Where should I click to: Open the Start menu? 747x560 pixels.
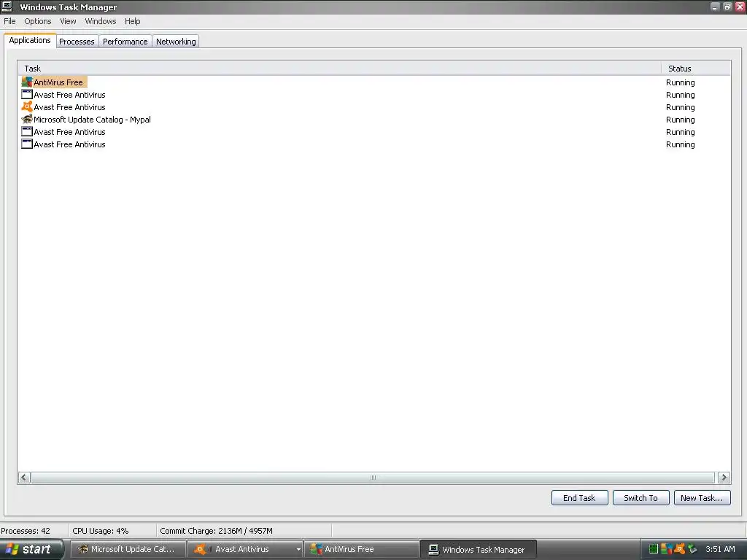click(31, 549)
